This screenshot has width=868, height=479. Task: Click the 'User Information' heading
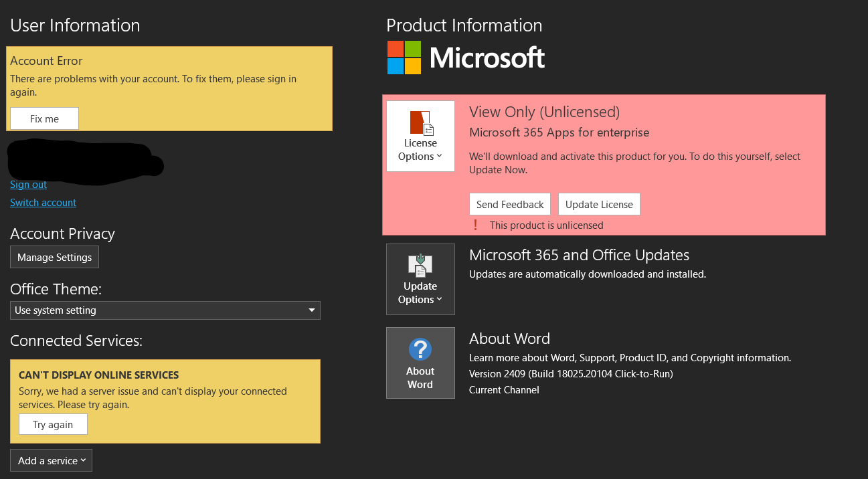click(x=75, y=25)
